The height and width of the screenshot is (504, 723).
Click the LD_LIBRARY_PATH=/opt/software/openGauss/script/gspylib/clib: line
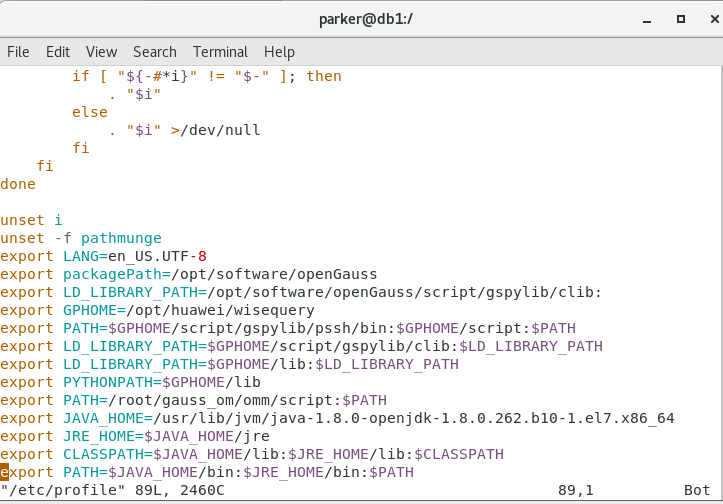pyautogui.click(x=301, y=292)
